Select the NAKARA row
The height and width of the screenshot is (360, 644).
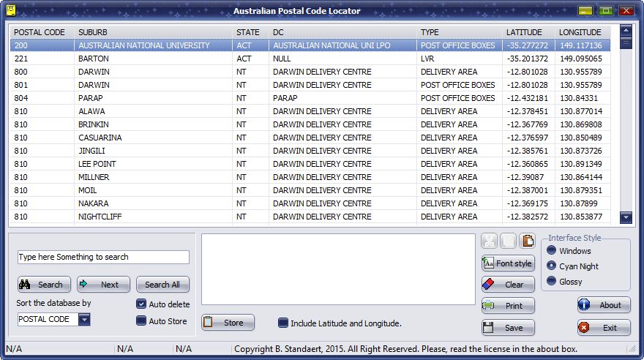(x=310, y=203)
